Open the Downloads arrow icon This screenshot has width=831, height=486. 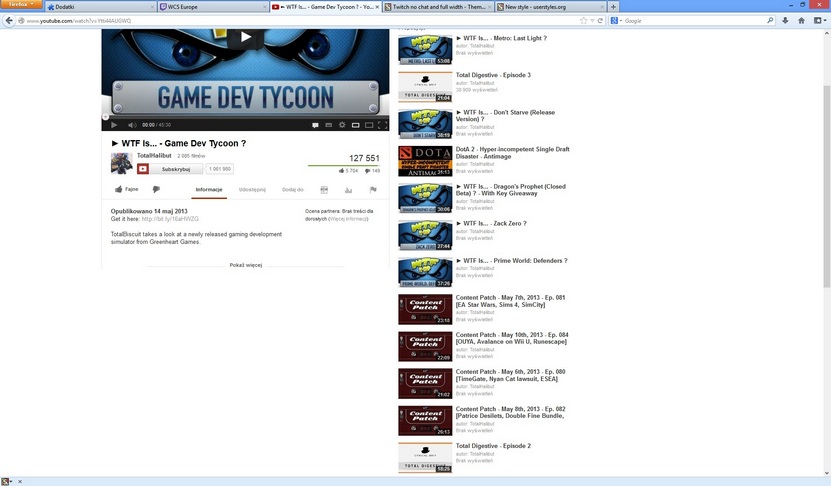[x=785, y=21]
